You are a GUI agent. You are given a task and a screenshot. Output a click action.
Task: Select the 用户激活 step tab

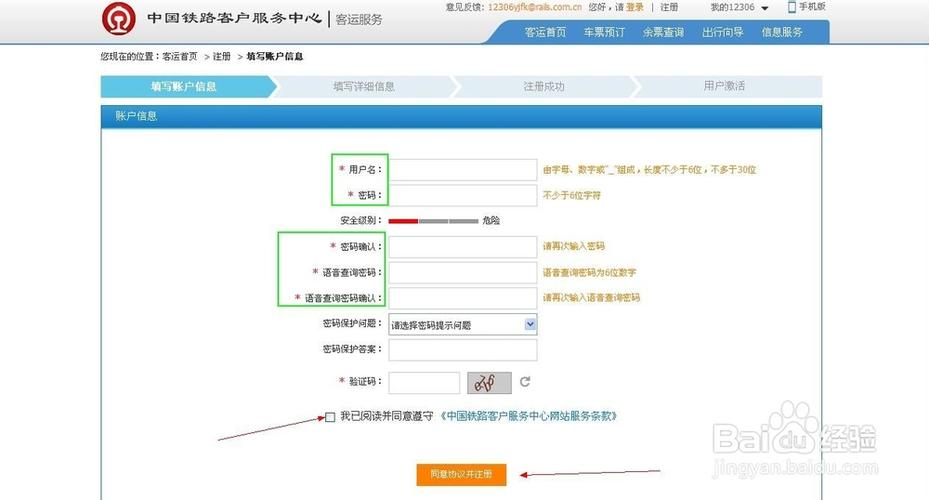coord(724,86)
